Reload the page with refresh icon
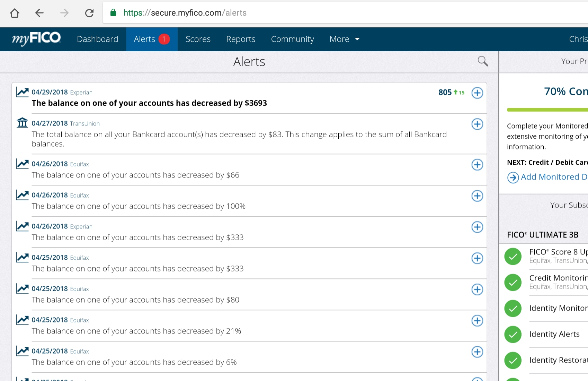This screenshot has height=381, width=588. pos(89,13)
